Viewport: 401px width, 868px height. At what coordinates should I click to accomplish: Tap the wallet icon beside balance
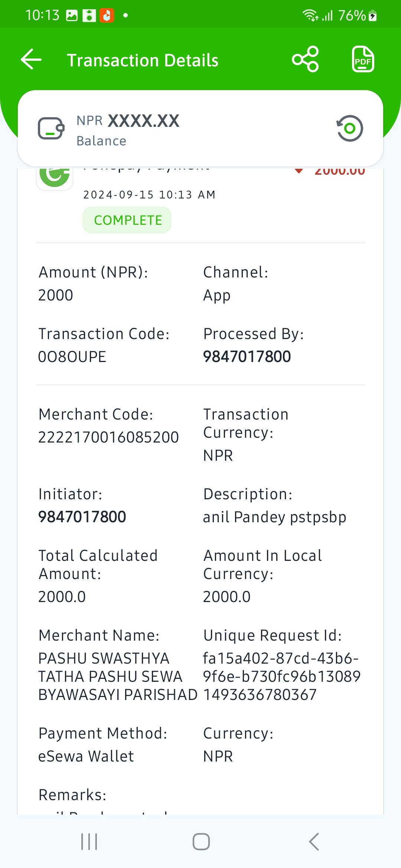click(x=51, y=128)
